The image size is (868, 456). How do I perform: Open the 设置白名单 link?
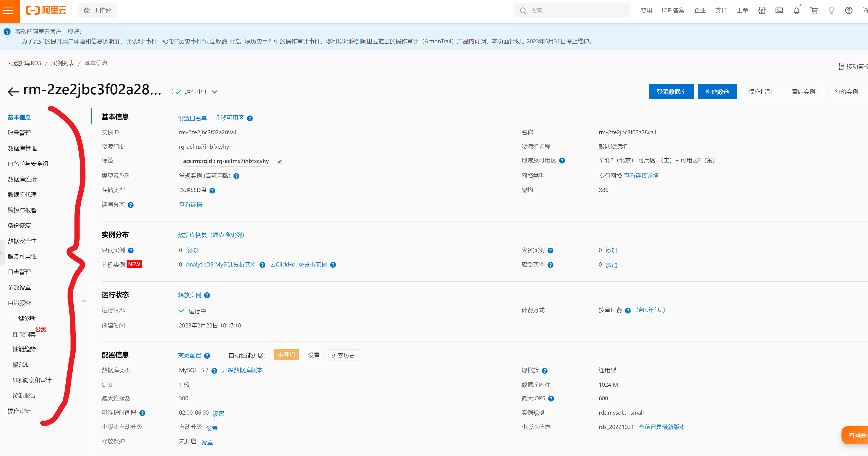(x=192, y=118)
